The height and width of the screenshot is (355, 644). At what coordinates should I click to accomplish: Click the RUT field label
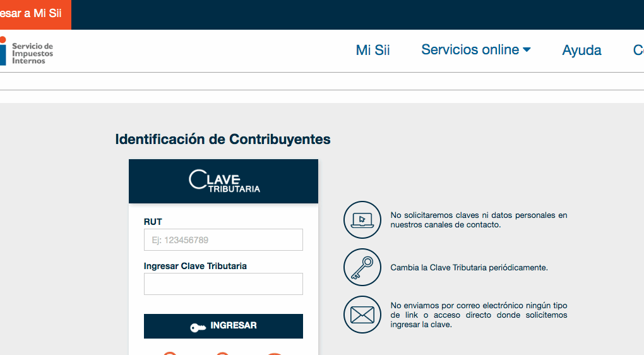coord(153,222)
